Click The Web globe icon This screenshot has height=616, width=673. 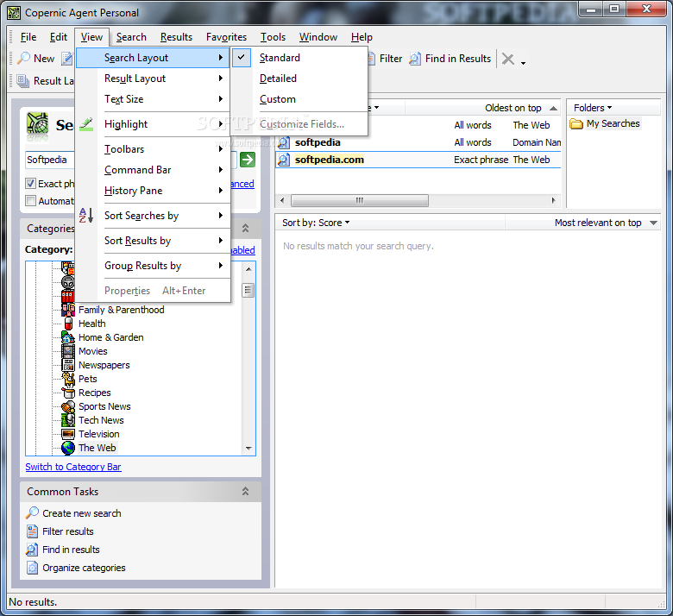pos(68,448)
